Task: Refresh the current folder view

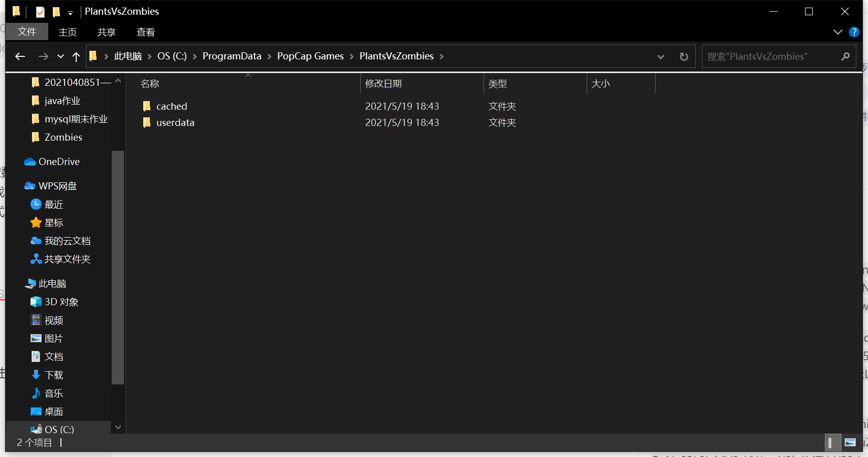Action: [684, 57]
